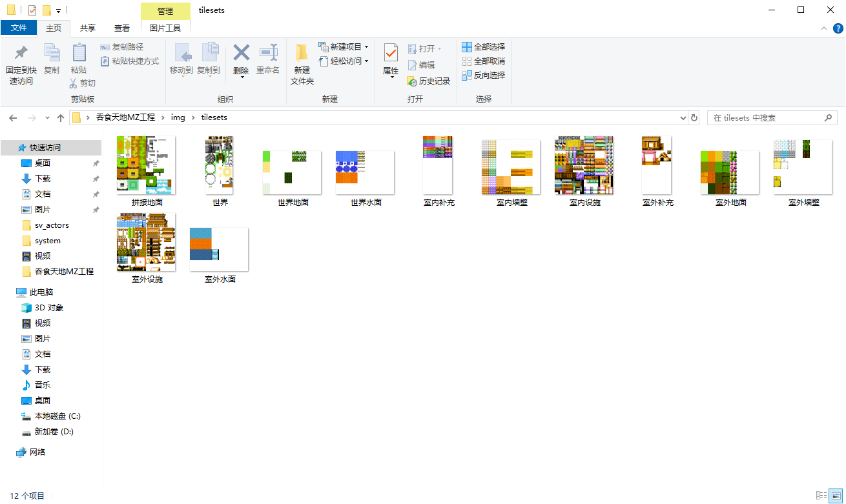Pin folder to Quick access (固定到快速访问)
The width and height of the screenshot is (846, 504).
[x=21, y=65]
